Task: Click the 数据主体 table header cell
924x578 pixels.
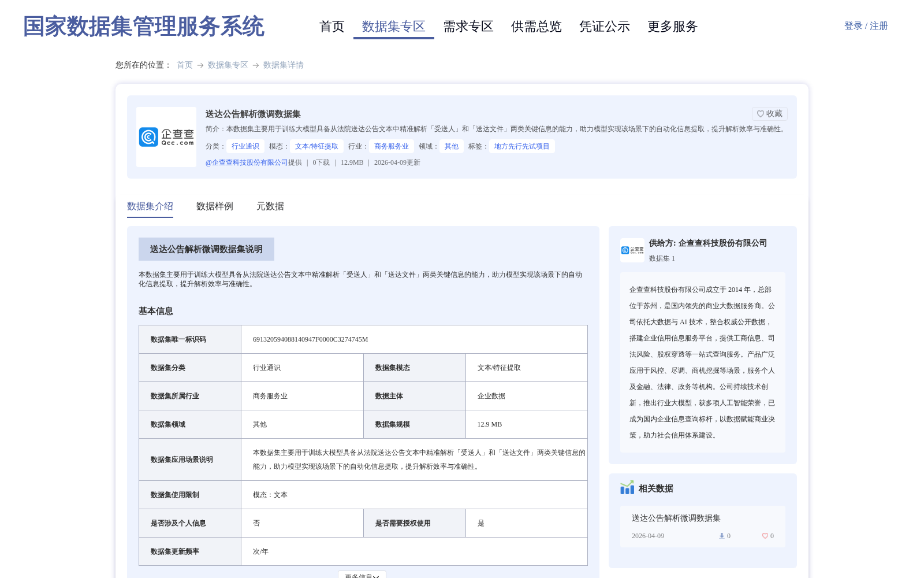Action: click(x=415, y=396)
